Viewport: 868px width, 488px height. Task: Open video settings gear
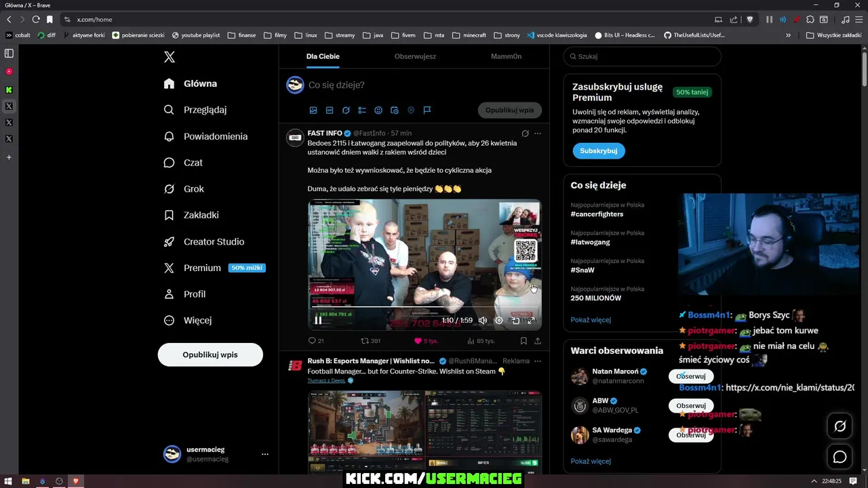(x=499, y=321)
